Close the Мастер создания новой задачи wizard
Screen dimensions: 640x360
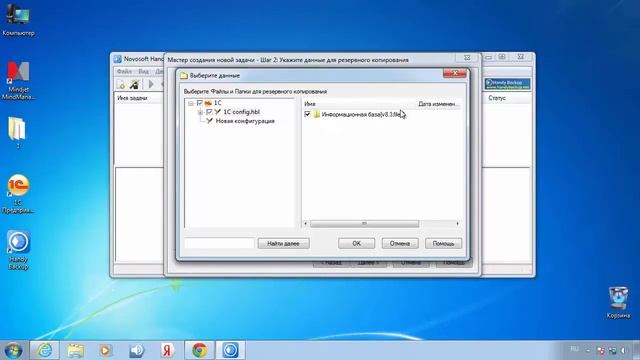coord(467,58)
